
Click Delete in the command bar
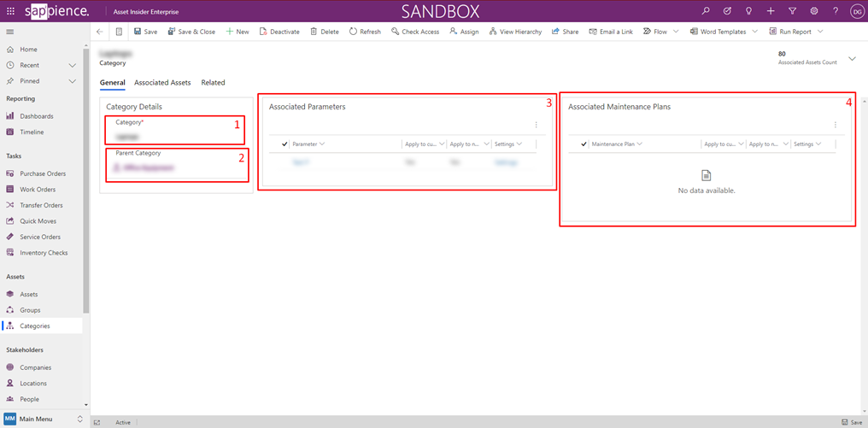point(324,32)
